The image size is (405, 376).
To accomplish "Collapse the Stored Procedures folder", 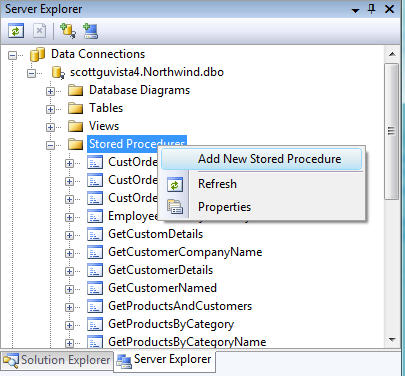I will [x=50, y=145].
